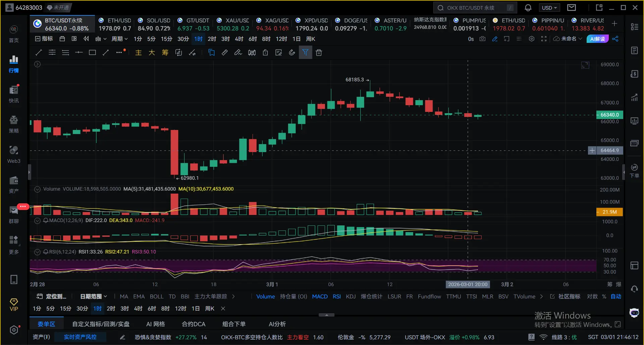This screenshot has width=644, height=345.
Task: Select the rectangle drawing tool
Action: click(x=92, y=53)
